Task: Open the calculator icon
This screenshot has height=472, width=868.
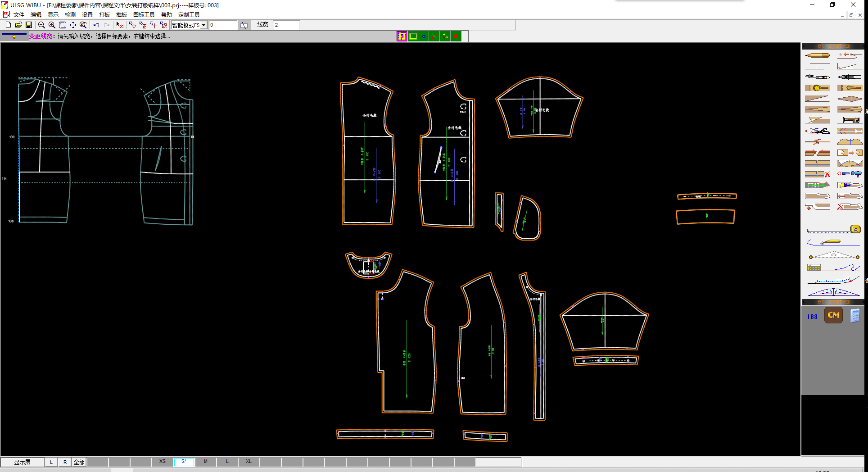Action: 855,316
